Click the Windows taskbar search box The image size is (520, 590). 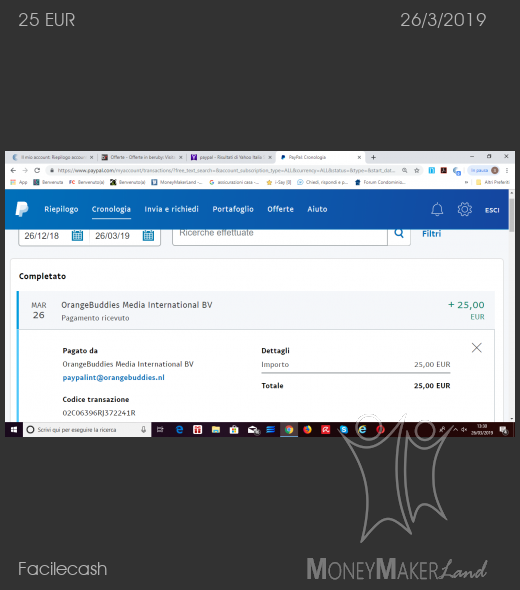tap(87, 430)
